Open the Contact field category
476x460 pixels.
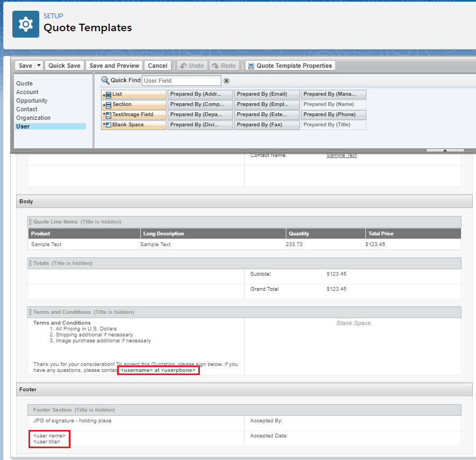click(27, 109)
